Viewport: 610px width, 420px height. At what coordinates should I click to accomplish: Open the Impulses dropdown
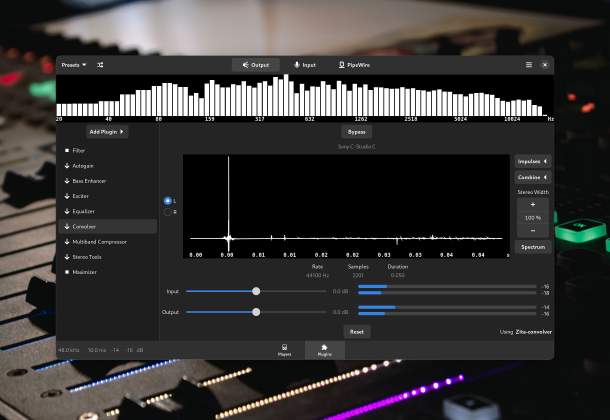pos(533,161)
